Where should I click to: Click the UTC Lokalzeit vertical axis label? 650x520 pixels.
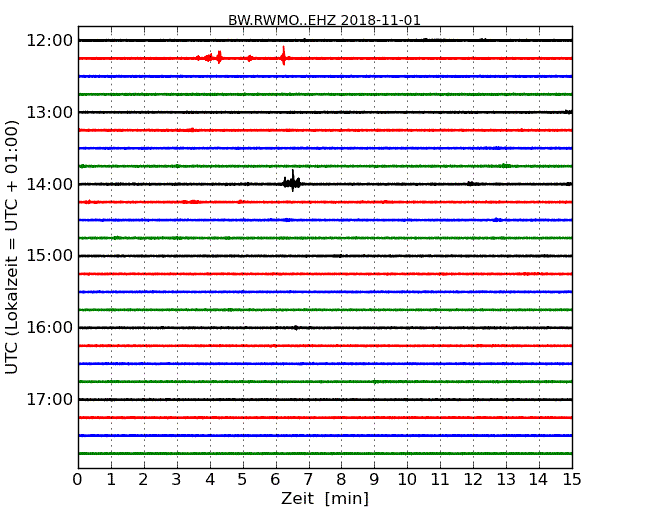[12, 247]
